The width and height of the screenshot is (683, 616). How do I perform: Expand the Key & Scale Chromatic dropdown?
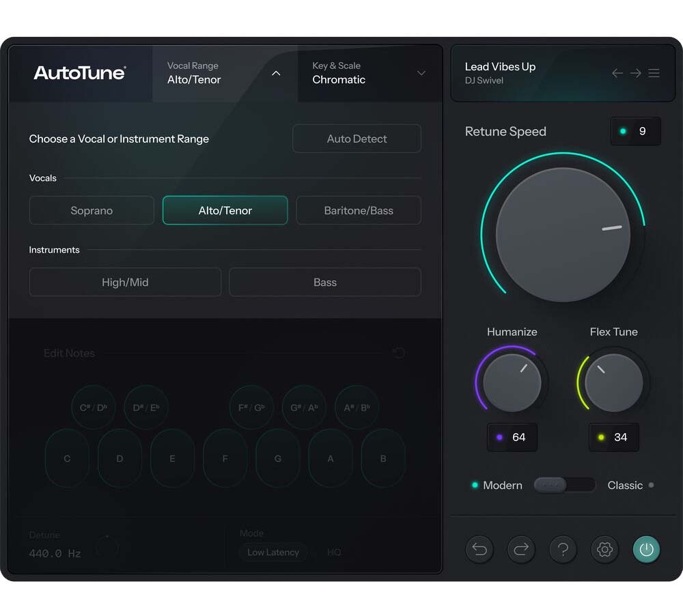(370, 73)
